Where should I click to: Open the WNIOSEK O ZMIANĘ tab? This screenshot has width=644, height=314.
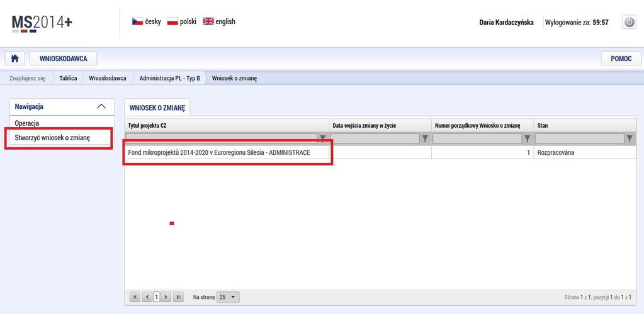pyautogui.click(x=157, y=108)
